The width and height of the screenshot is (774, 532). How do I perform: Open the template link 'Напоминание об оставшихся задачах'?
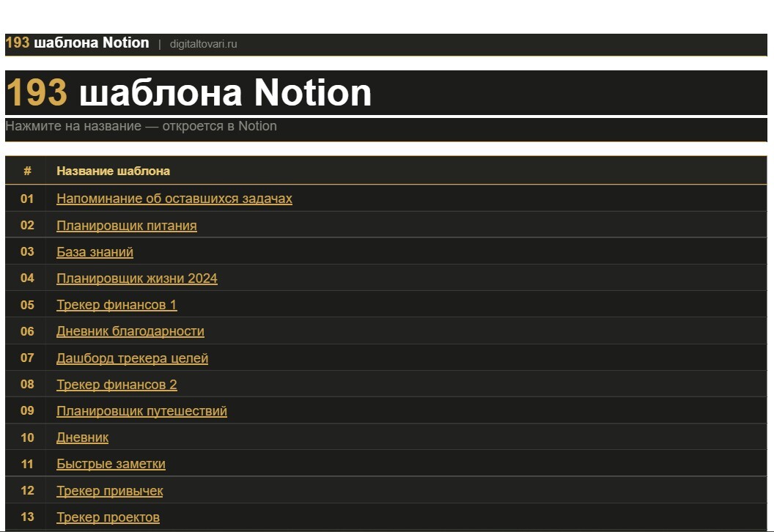click(x=174, y=199)
